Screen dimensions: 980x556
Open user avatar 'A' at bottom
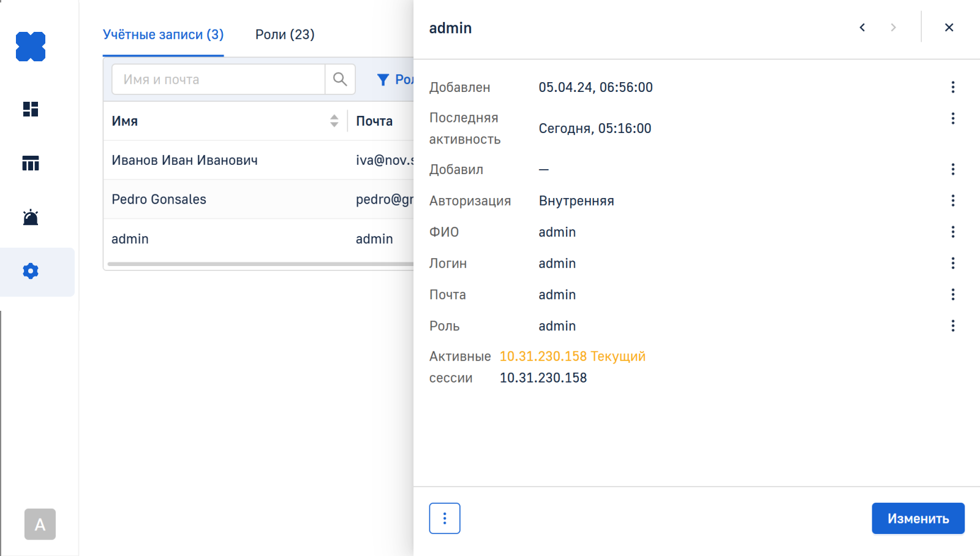click(40, 524)
